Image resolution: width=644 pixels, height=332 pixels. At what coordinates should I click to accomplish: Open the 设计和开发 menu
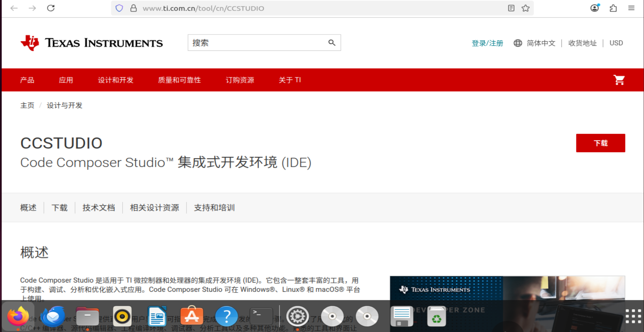116,80
